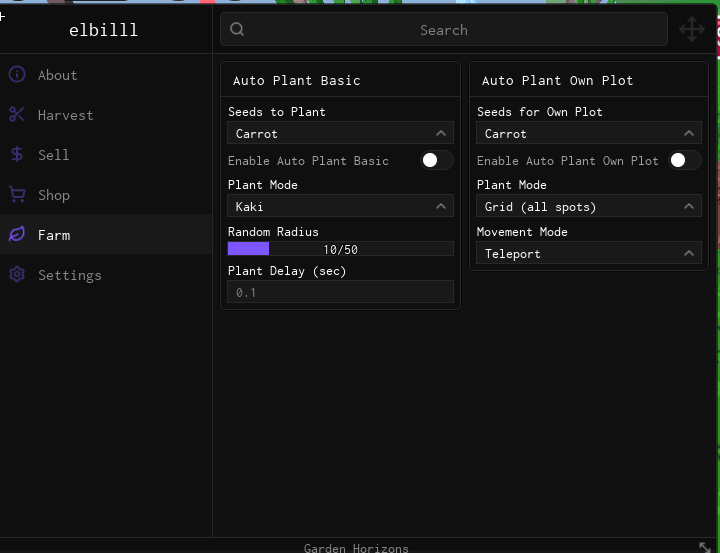Click the move window cross-arrows icon
This screenshot has height=553, width=720.
coord(692,29)
